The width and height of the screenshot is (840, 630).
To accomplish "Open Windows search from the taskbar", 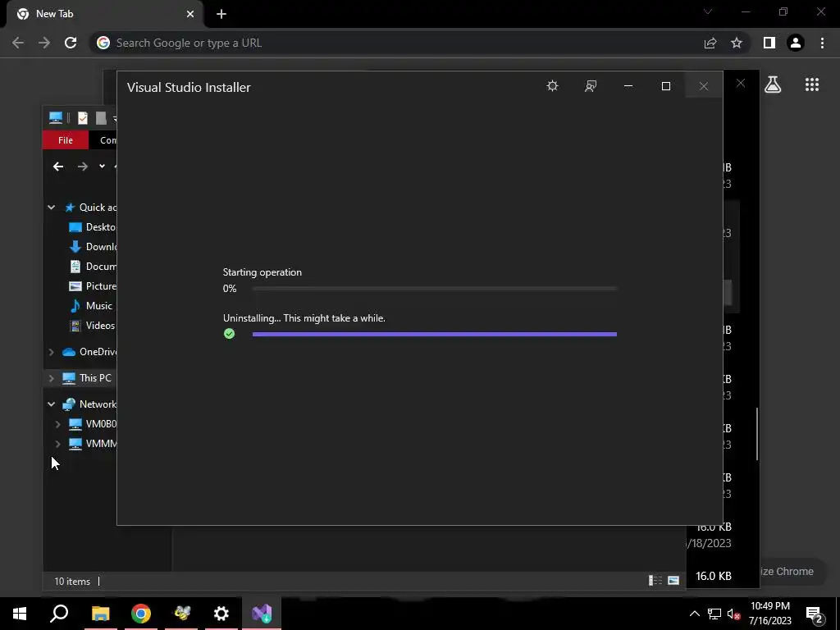I will coord(59,614).
